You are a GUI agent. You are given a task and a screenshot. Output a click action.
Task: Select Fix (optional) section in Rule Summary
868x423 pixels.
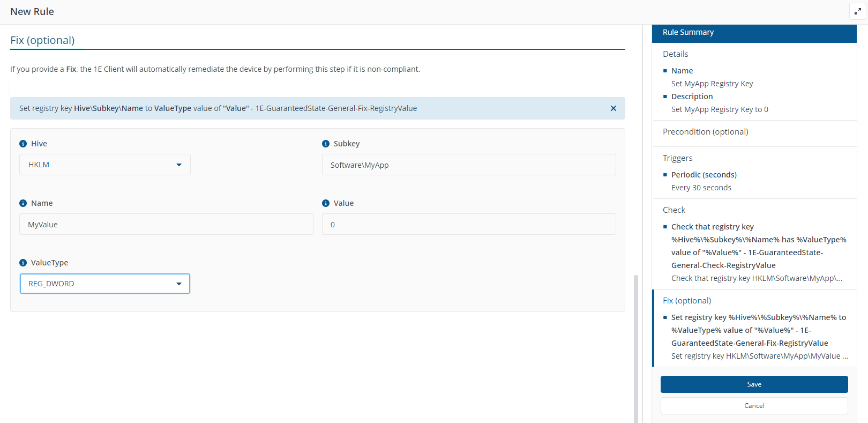coord(687,301)
